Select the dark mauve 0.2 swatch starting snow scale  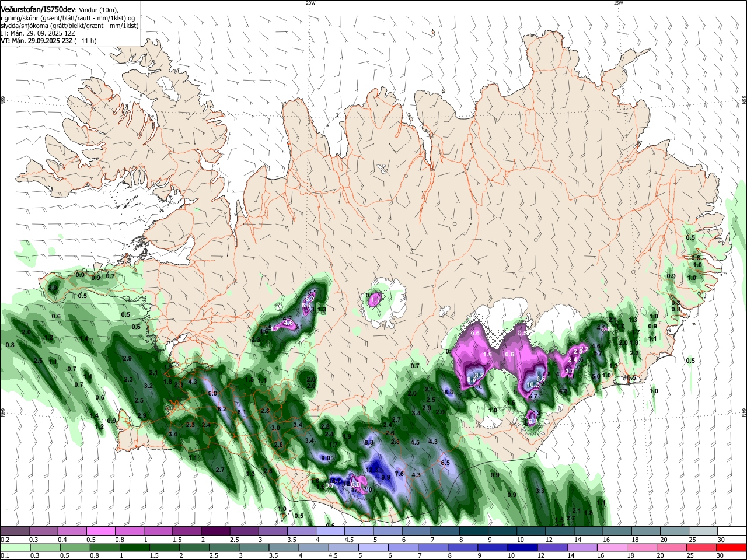coord(14,531)
